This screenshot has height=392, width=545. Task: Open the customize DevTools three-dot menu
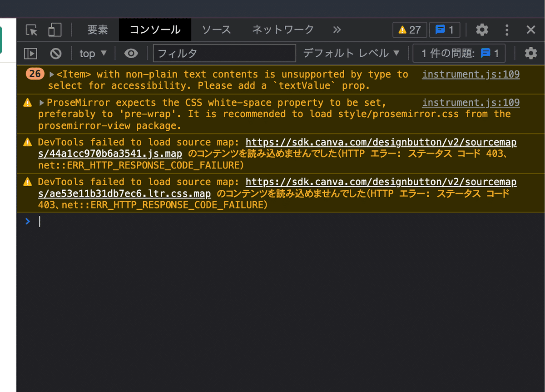click(x=507, y=30)
